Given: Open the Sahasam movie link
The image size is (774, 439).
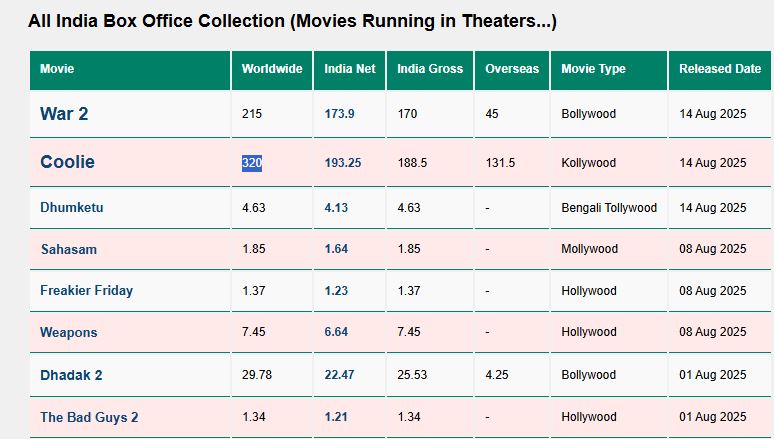Looking at the screenshot, I should [69, 249].
